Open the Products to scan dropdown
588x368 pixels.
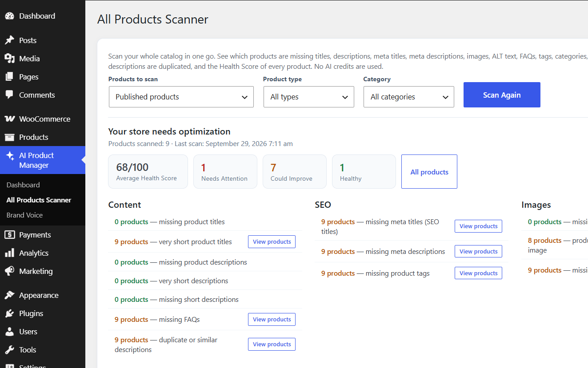pyautogui.click(x=181, y=97)
